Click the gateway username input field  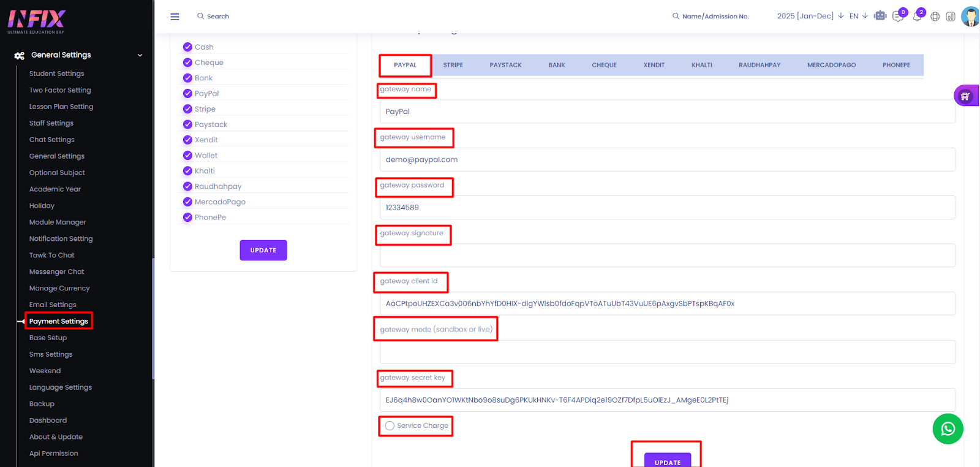(668, 159)
